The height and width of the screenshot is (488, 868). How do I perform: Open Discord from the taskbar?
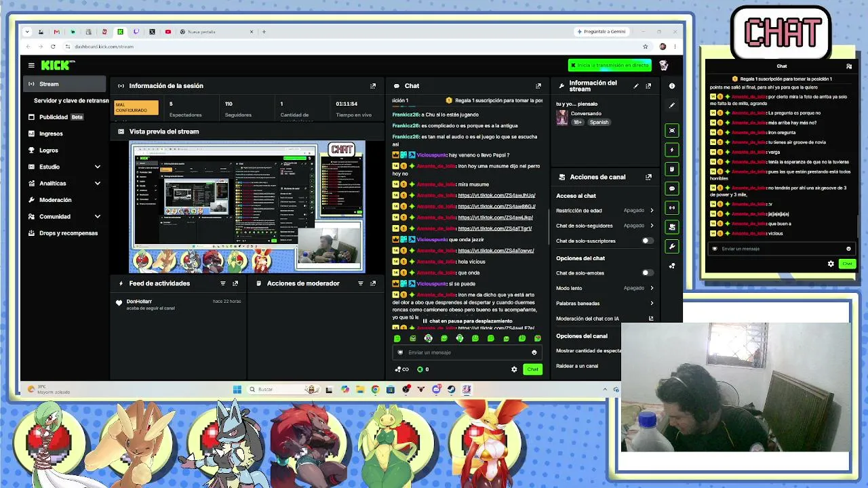coord(436,389)
